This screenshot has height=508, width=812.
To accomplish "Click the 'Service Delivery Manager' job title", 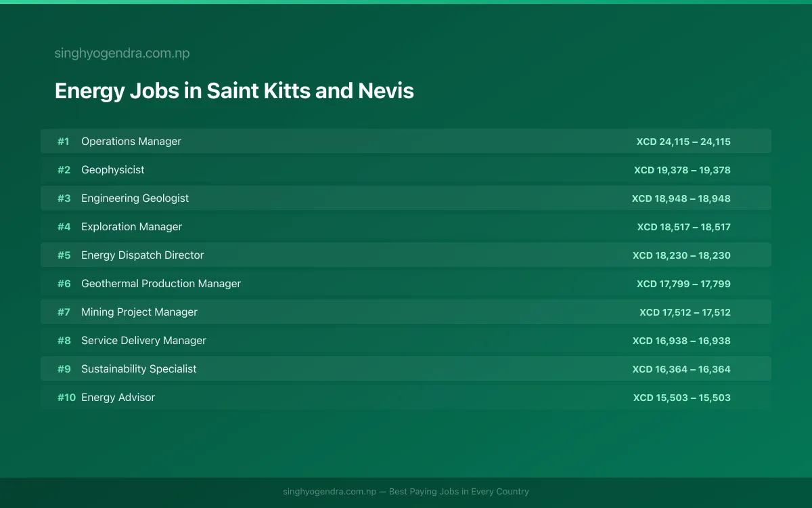I will coord(143,341).
